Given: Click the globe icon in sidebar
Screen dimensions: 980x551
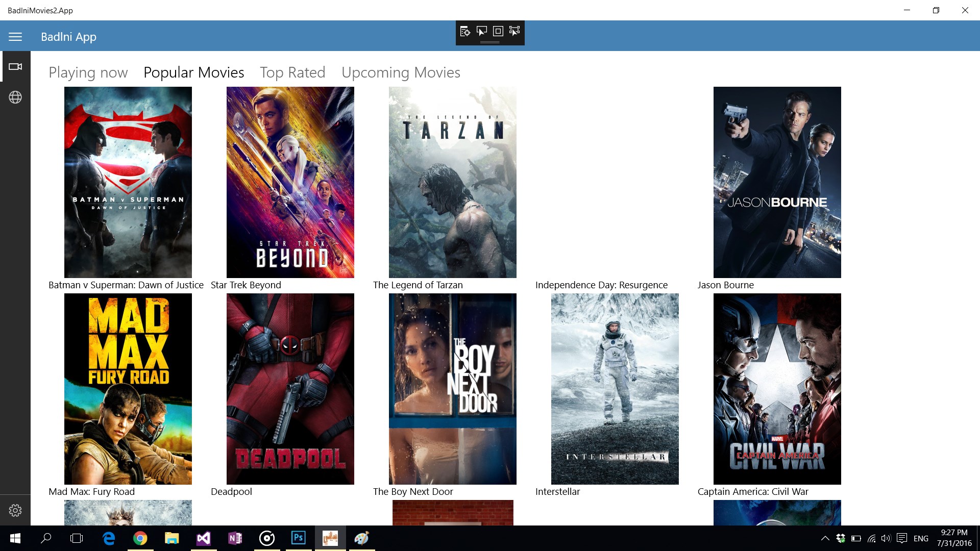Looking at the screenshot, I should (x=15, y=97).
